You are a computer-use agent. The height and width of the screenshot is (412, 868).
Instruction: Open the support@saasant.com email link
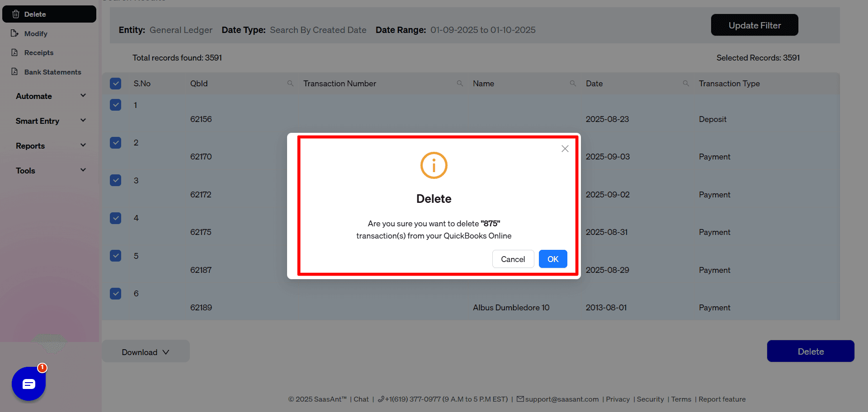(561, 399)
